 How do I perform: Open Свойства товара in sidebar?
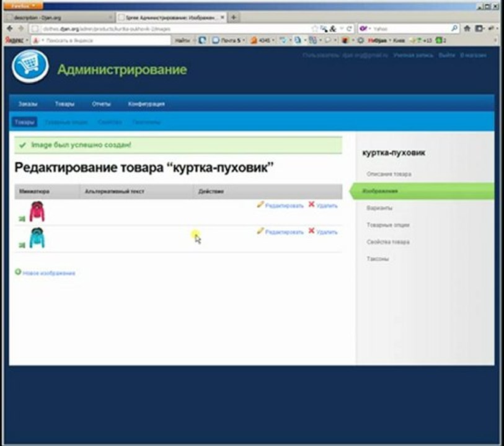click(388, 242)
